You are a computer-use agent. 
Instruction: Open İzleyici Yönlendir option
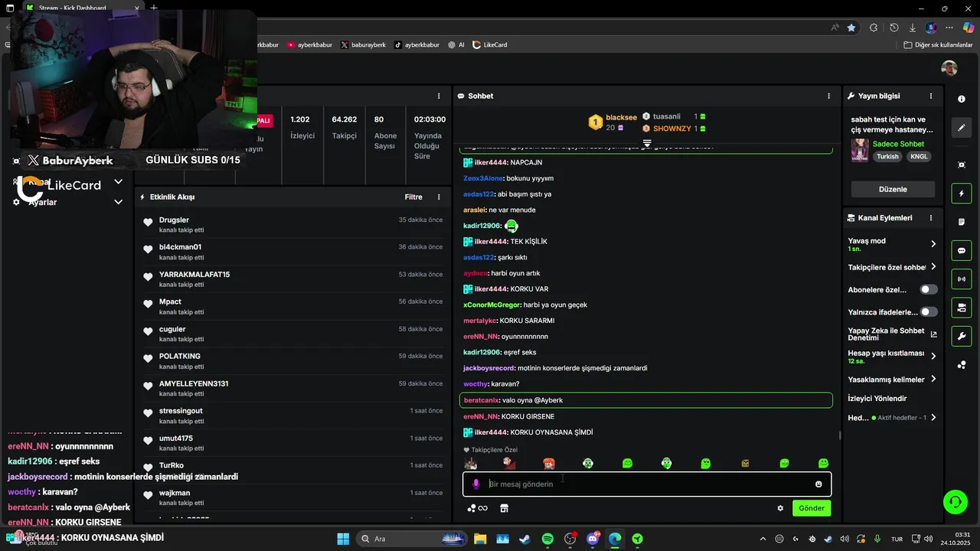[877, 399]
